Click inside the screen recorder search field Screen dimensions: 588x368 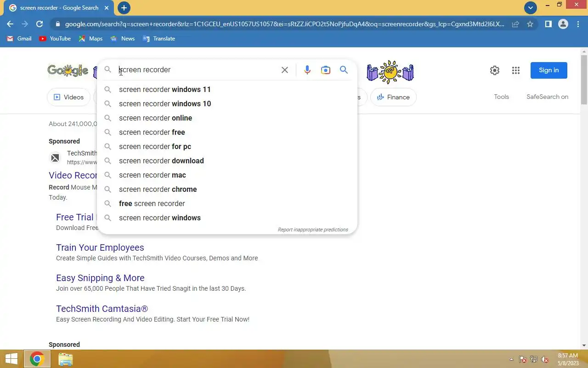click(198, 70)
